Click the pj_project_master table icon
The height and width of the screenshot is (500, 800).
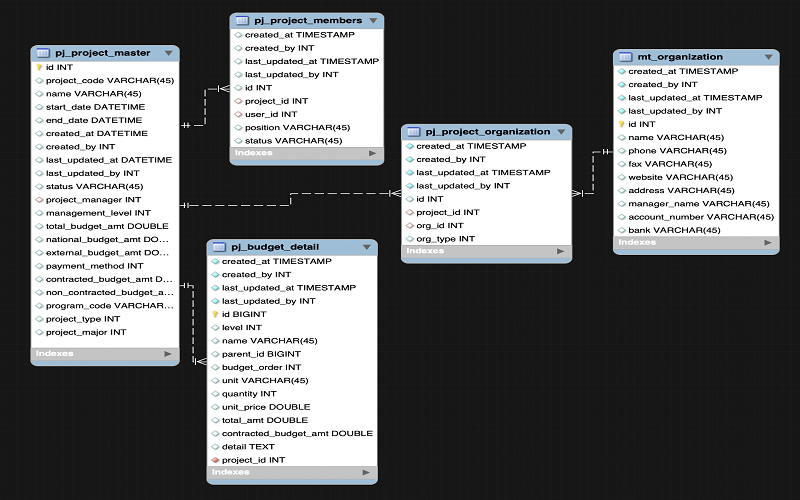(41, 53)
